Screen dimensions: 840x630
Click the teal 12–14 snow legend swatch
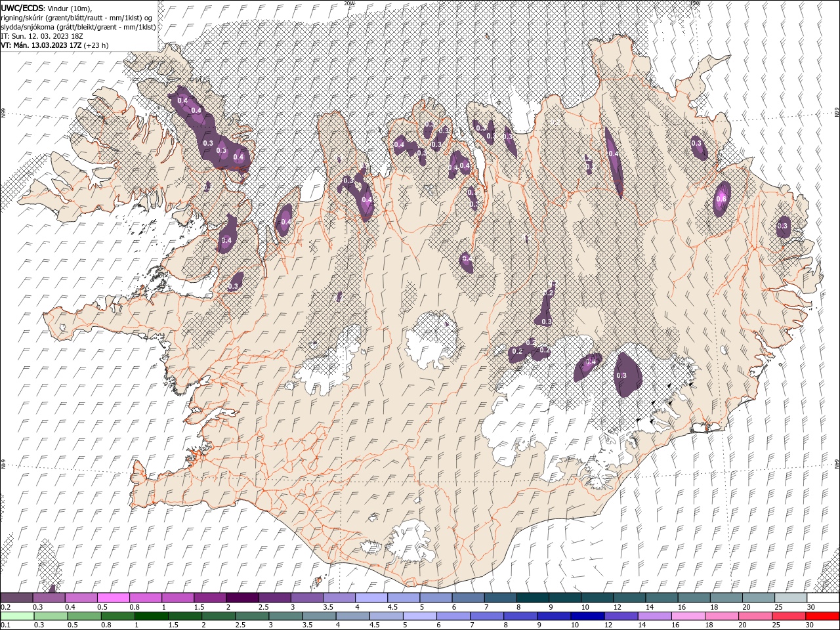click(x=629, y=598)
